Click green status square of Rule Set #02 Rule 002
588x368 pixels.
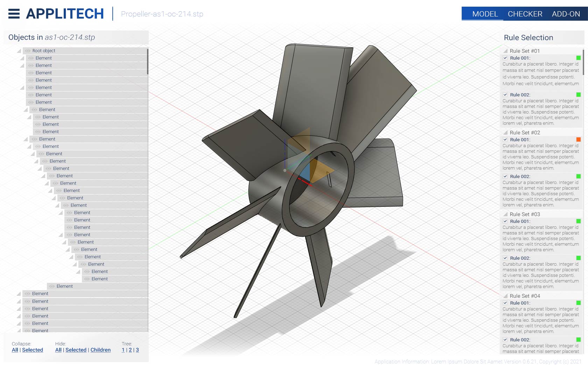click(579, 176)
